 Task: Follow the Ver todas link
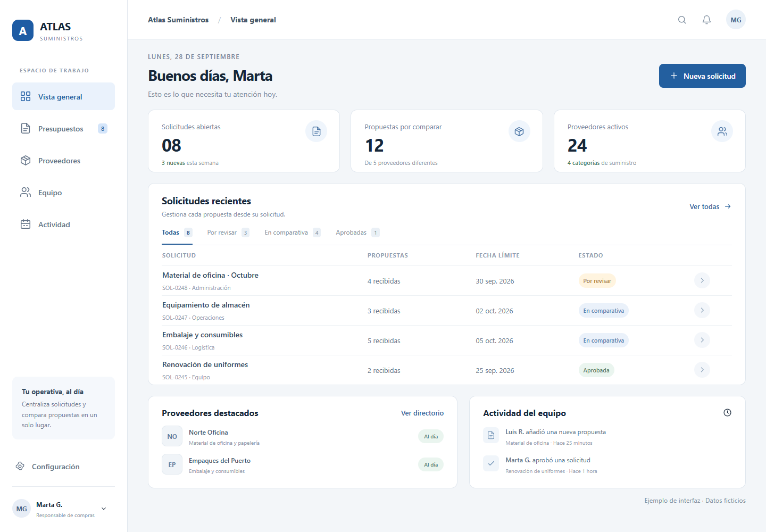[x=710, y=206]
